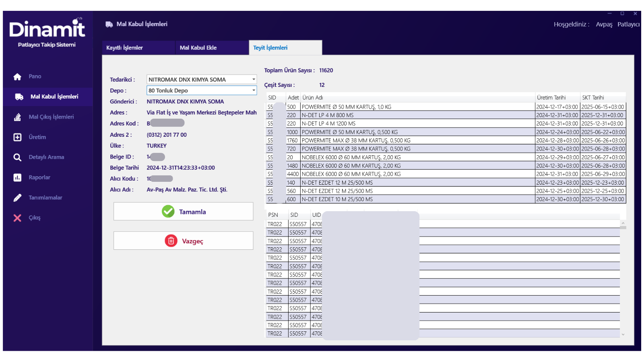Select row N-DET EZDET 10 M 25/500 MS
644x362 pixels.
[x=446, y=199]
